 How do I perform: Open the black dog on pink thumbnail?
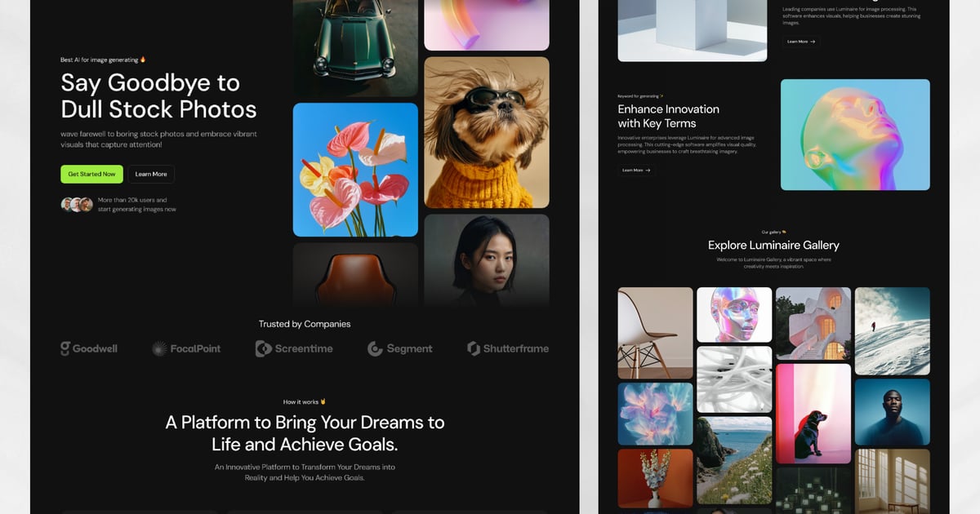(x=813, y=413)
